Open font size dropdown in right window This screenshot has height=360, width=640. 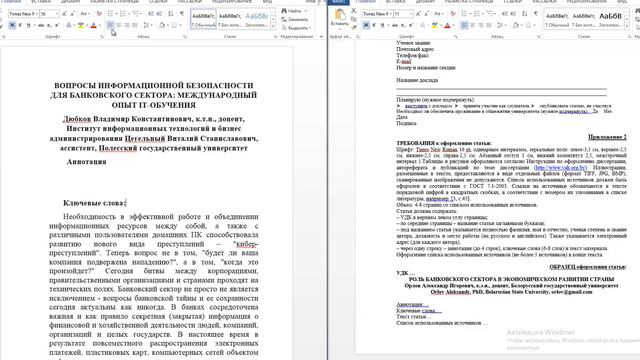(411, 14)
